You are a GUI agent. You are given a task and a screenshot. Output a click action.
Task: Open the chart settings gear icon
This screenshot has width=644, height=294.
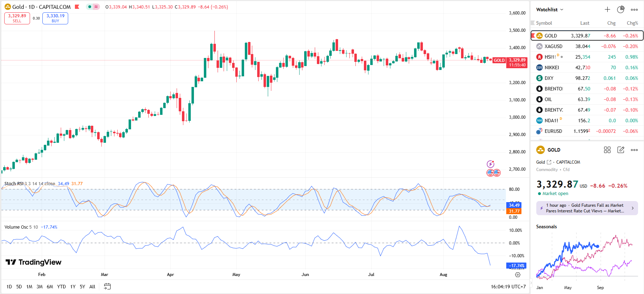(518, 275)
